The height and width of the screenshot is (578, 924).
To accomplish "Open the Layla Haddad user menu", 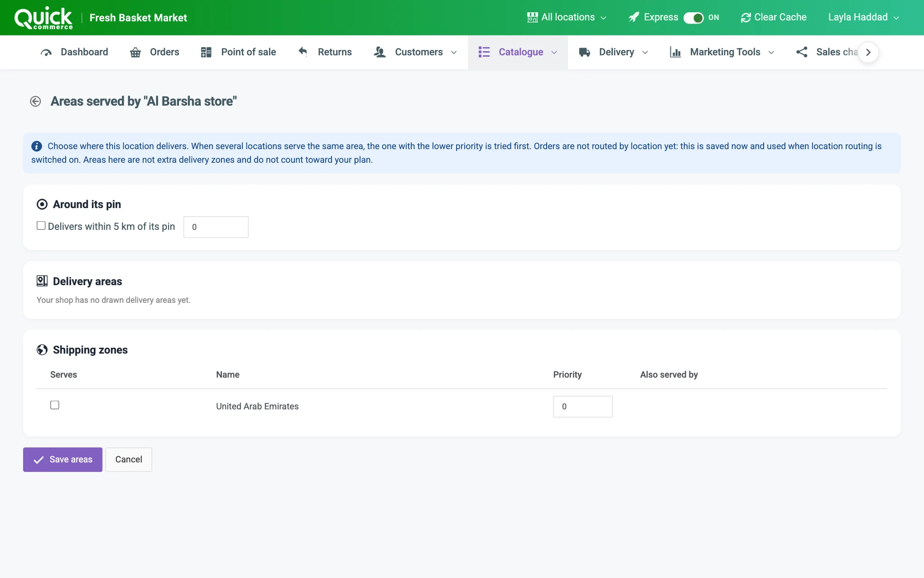I will (x=863, y=17).
